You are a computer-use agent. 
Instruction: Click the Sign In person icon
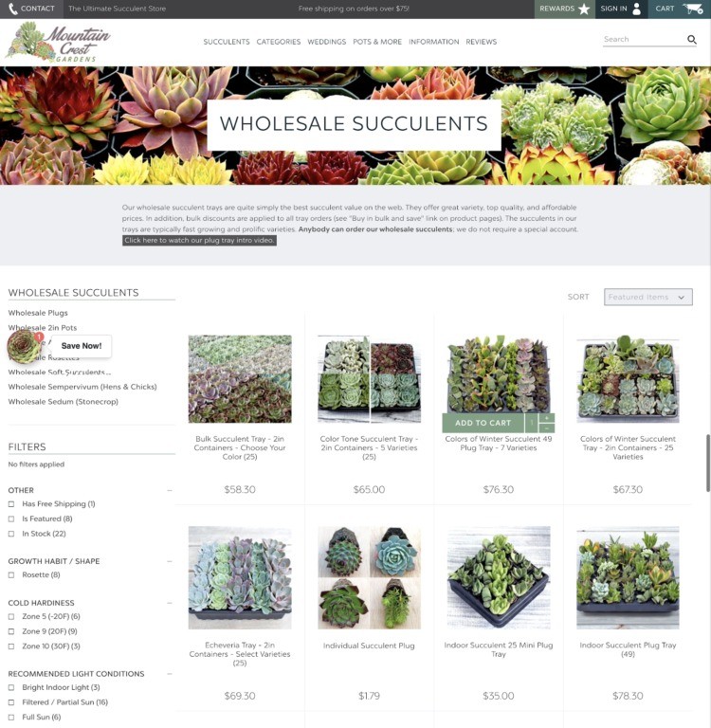click(x=637, y=9)
